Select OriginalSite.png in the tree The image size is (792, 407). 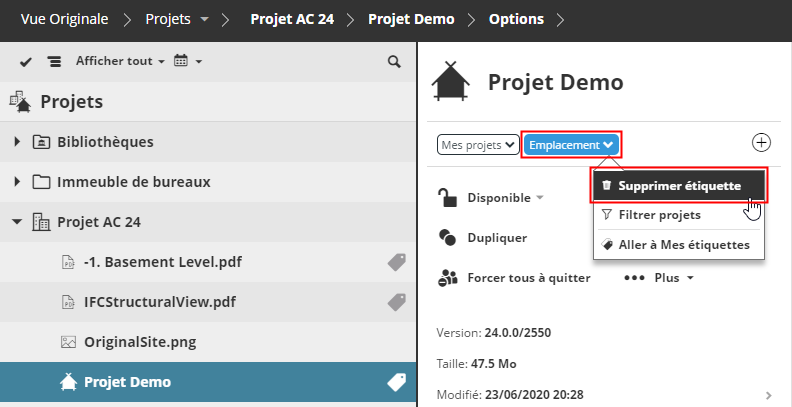[140, 341]
